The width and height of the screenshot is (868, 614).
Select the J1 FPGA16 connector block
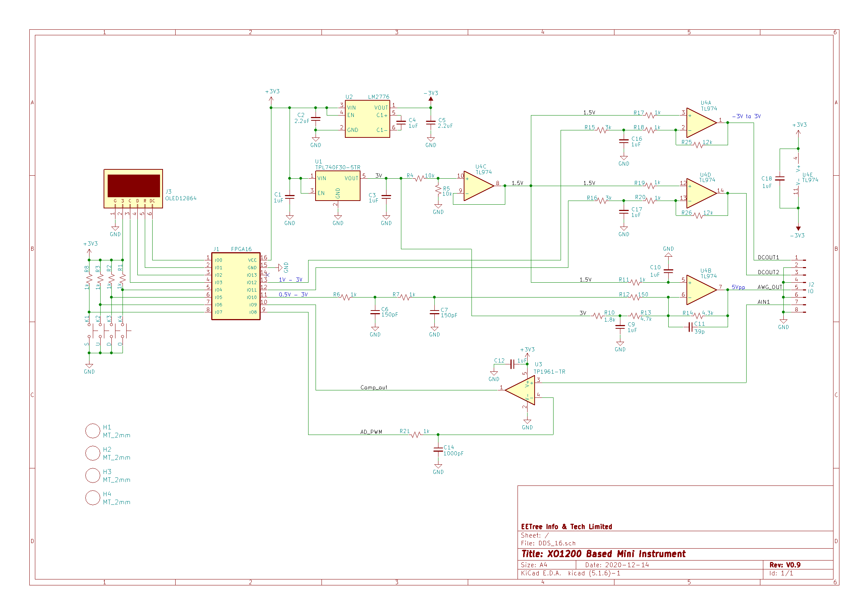pos(235,286)
